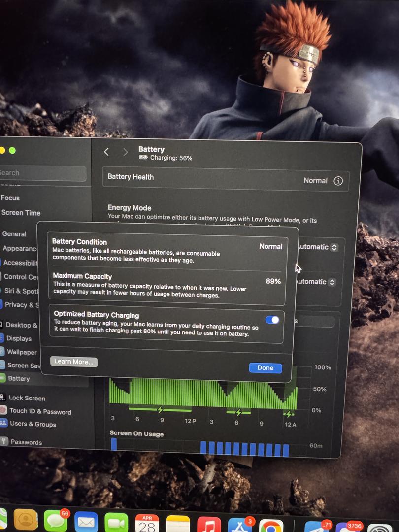Viewport: 399px width, 532px height.
Task: Click the Users & Groups people icon
Action: coord(3,423)
